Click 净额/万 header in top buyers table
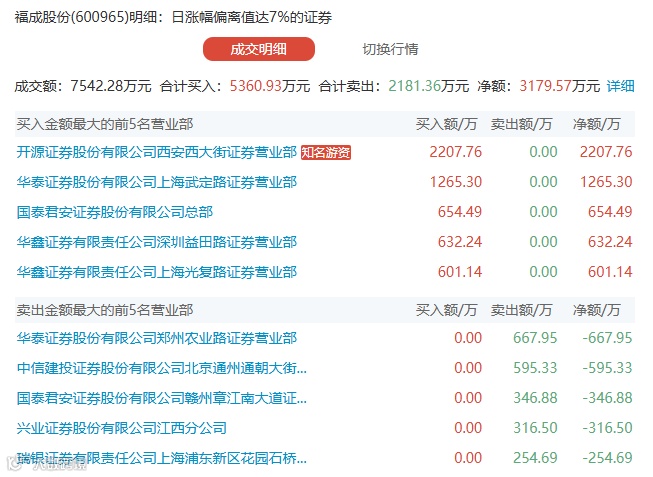Viewport: 653px width, 477px height. pos(596,124)
